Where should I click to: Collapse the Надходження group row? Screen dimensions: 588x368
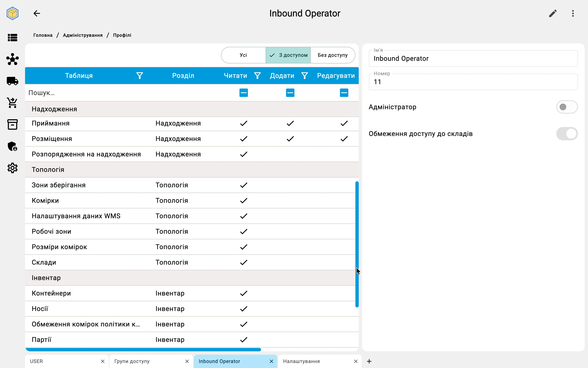(x=192, y=109)
